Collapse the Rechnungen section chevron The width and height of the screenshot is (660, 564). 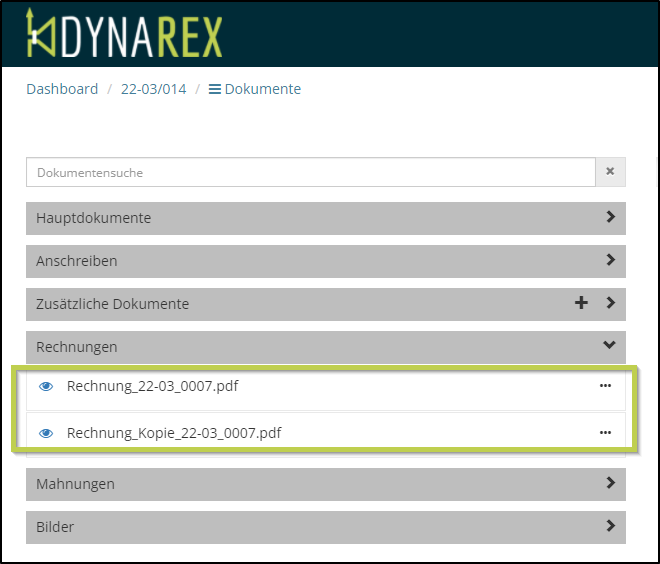tap(610, 346)
